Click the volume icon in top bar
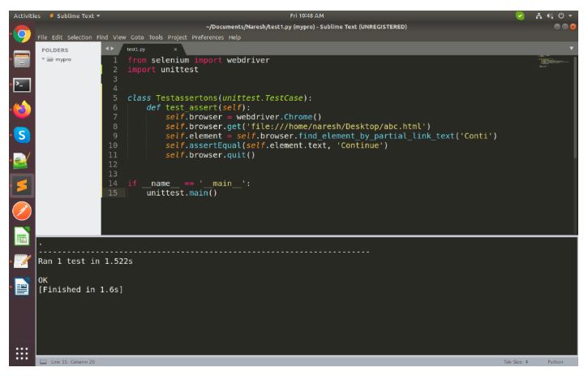This screenshot has width=588, height=376. tap(550, 15)
